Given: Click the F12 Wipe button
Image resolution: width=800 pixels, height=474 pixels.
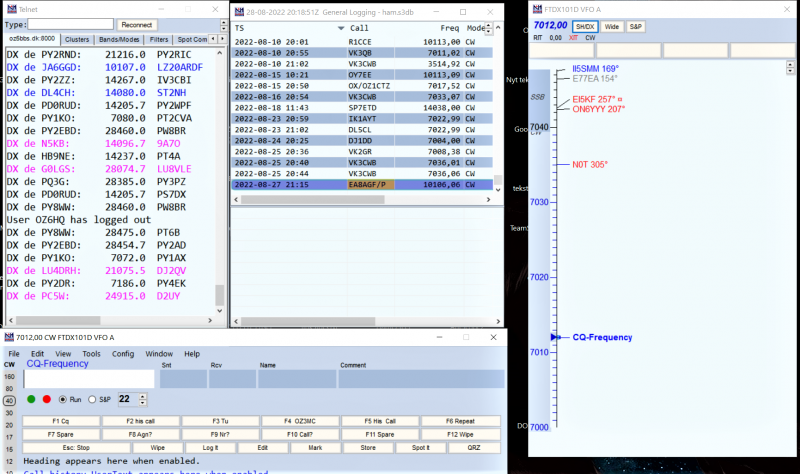Looking at the screenshot, I should [460, 434].
